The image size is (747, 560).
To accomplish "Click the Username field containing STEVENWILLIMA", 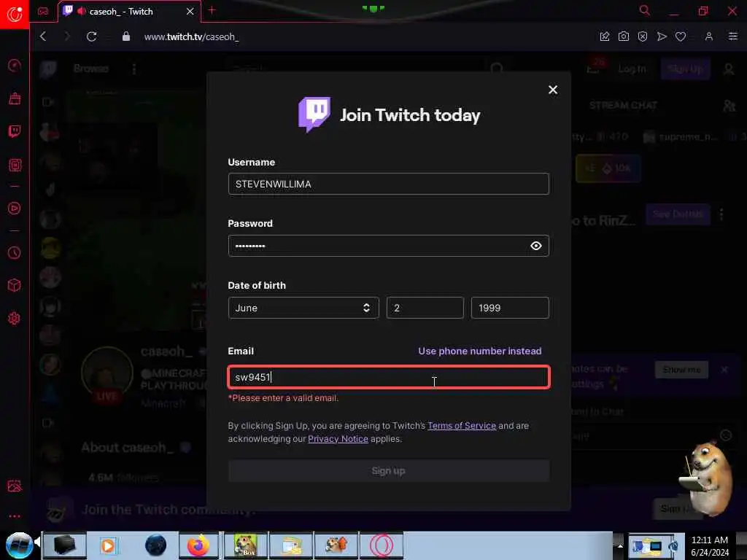I will tap(388, 184).
